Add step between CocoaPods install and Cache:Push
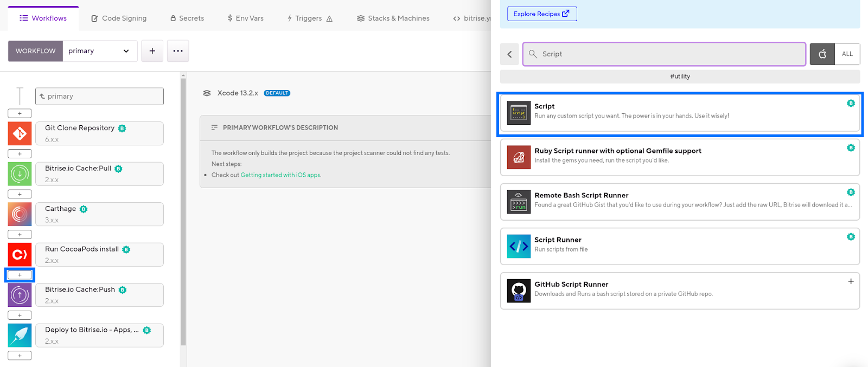This screenshot has height=367, width=868. point(20,275)
